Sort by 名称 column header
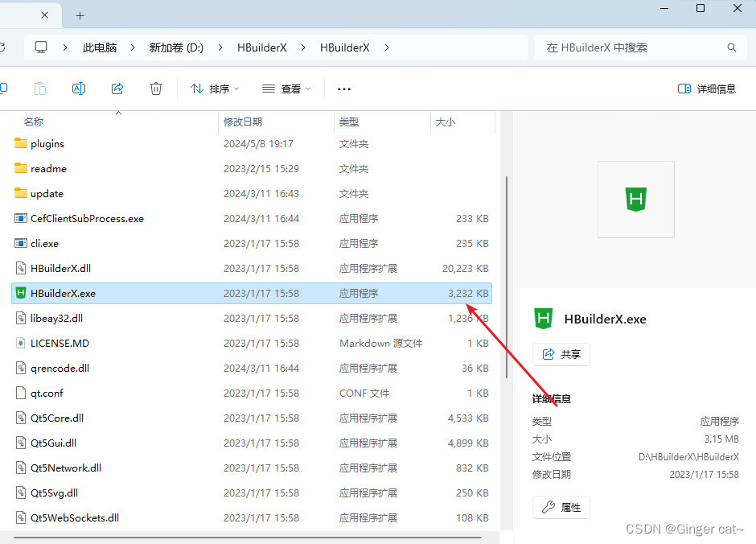Screen dimensions: 756x544 tap(34, 122)
